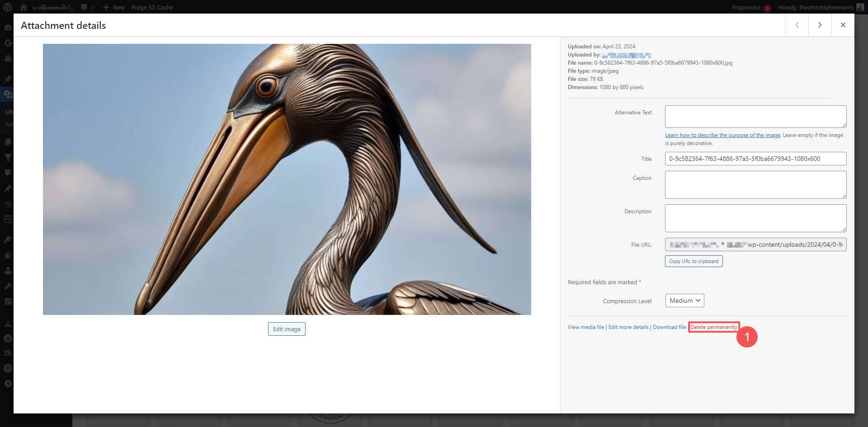
Task: Select the Users person icon in sidebar
Action: tap(8, 270)
